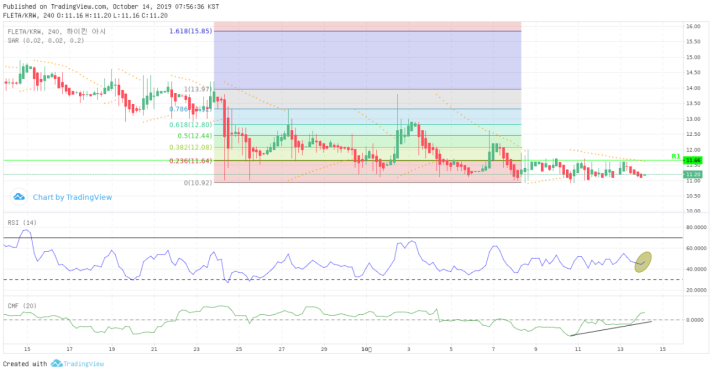Click the 0(10.92) Fibonacci base label

(197, 183)
